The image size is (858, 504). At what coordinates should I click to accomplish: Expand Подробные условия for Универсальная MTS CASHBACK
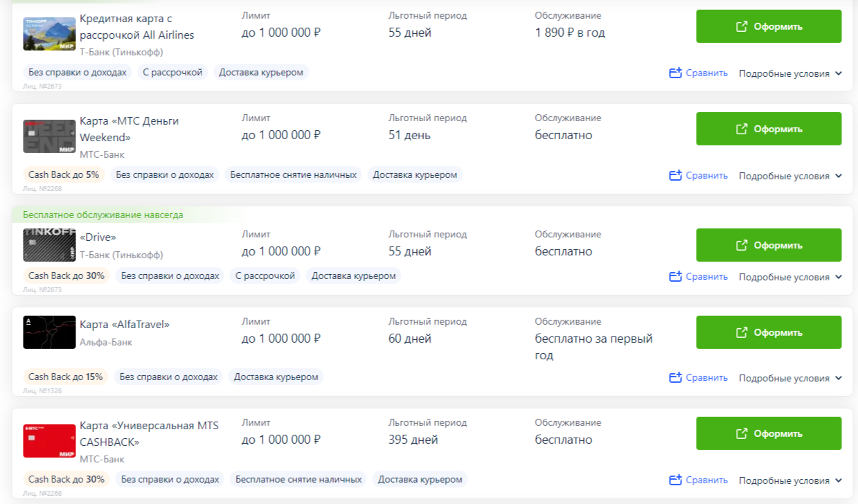click(790, 480)
